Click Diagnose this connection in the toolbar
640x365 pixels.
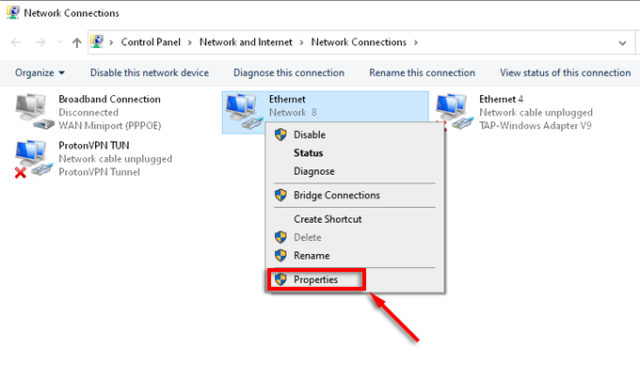click(289, 73)
